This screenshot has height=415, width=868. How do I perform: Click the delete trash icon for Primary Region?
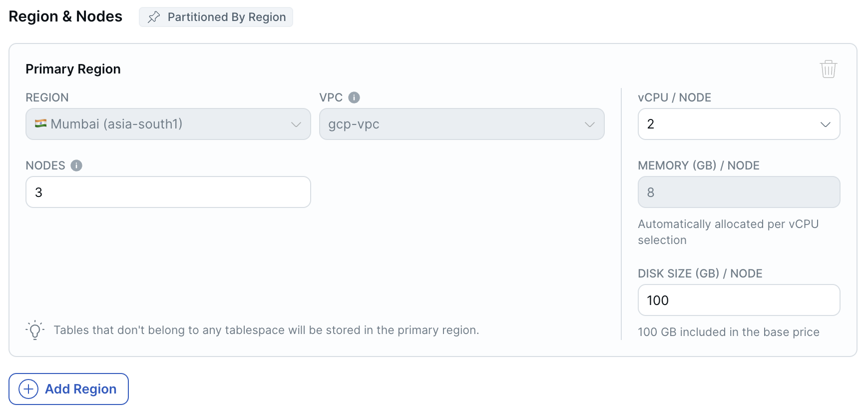[x=828, y=69]
